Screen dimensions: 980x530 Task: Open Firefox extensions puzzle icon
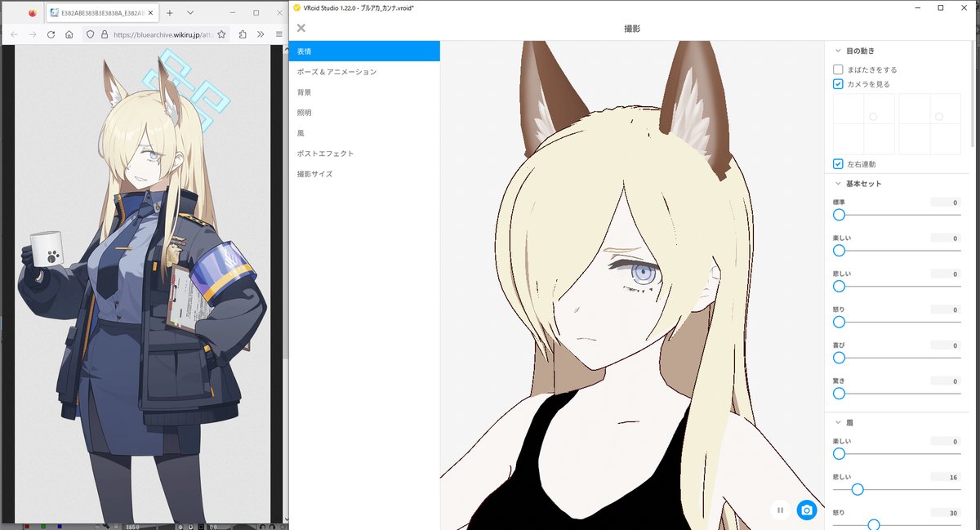pyautogui.click(x=243, y=35)
